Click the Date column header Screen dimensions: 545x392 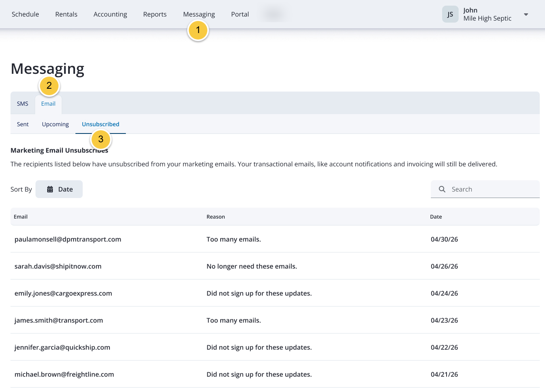[436, 217]
